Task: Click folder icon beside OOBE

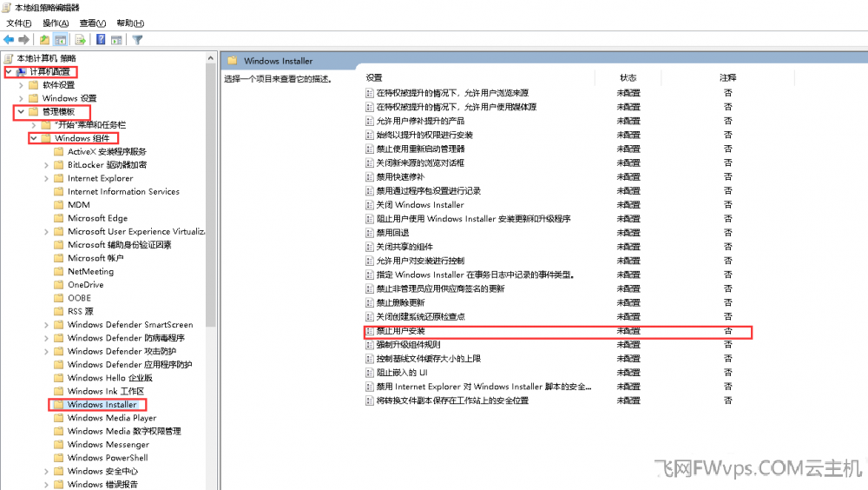Action: (59, 298)
